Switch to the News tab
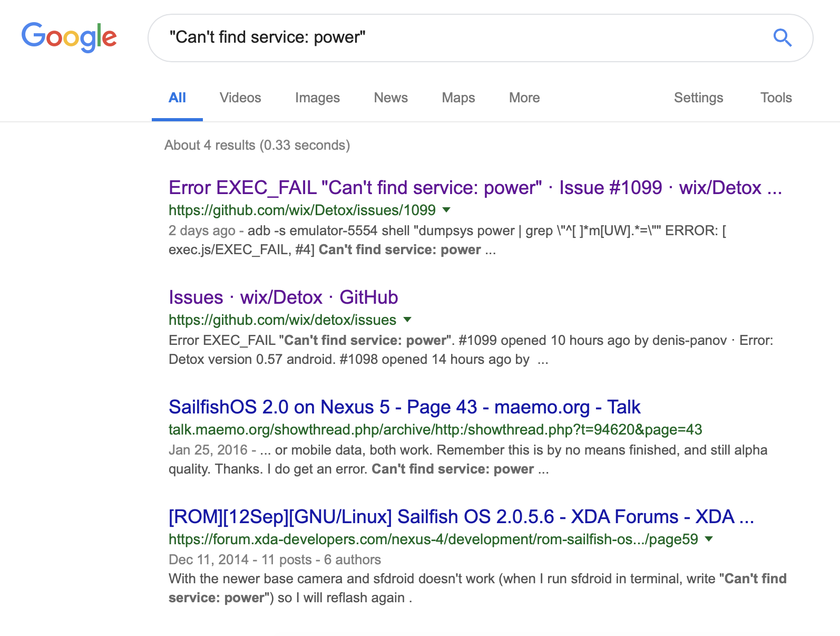The image size is (840, 636). [x=390, y=98]
